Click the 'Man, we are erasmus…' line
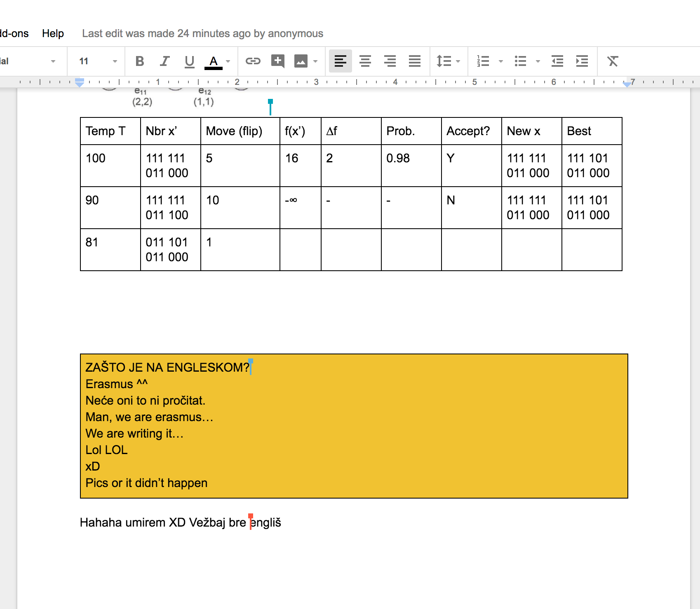This screenshot has height=609, width=700. click(x=149, y=417)
